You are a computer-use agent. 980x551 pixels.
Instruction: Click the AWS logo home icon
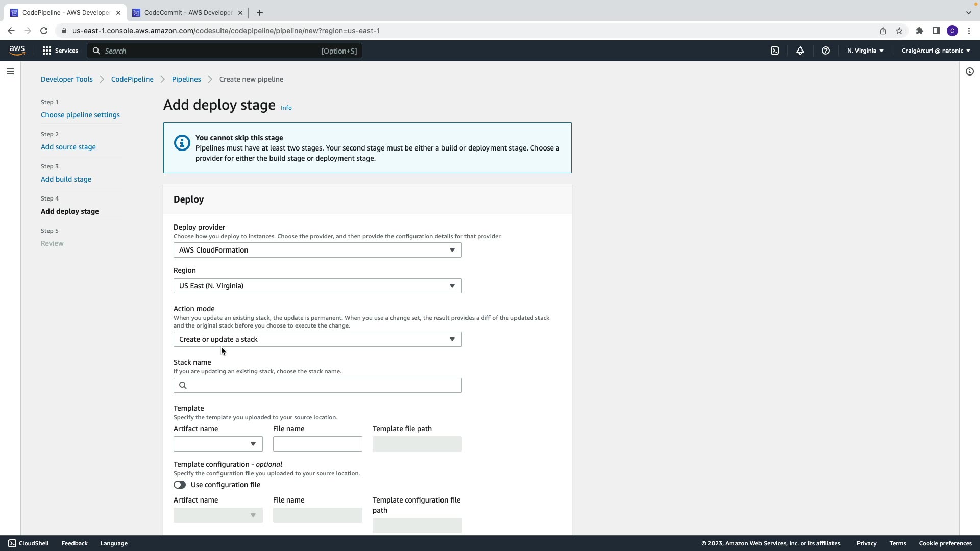point(17,51)
